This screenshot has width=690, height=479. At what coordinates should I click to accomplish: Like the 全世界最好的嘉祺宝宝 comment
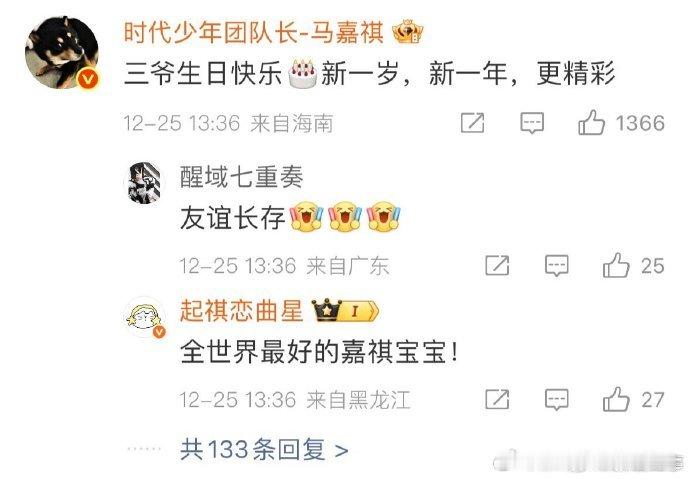pyautogui.click(x=616, y=399)
